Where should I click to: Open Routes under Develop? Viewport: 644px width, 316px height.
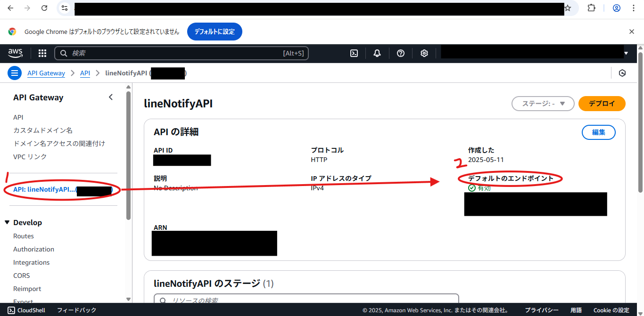click(24, 236)
